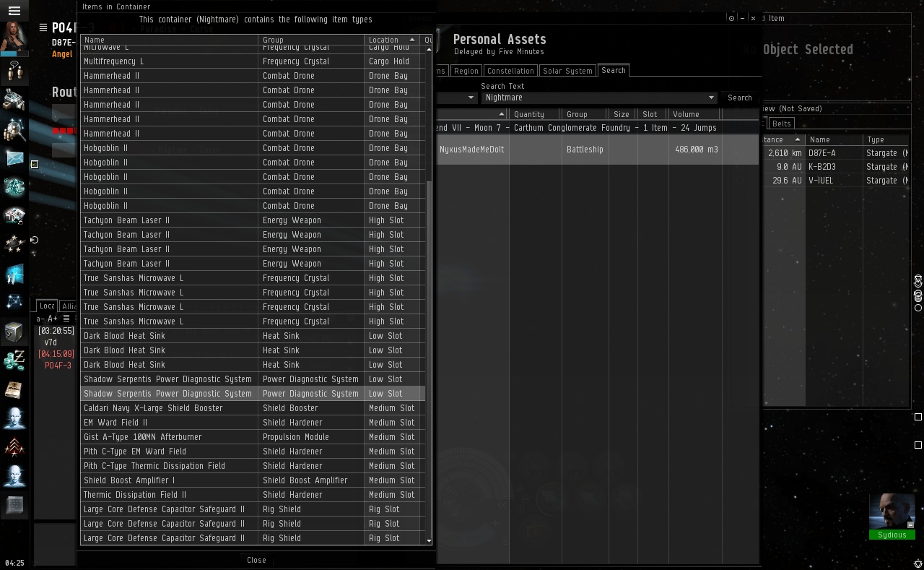This screenshot has width=924, height=570.
Task: Select the Pith C-Type EM Ward Field row
Action: [253, 452]
